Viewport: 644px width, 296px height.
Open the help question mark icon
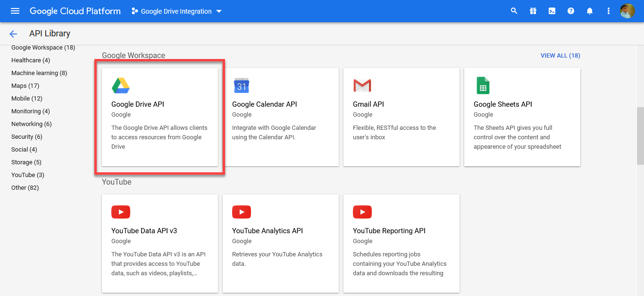pos(571,11)
